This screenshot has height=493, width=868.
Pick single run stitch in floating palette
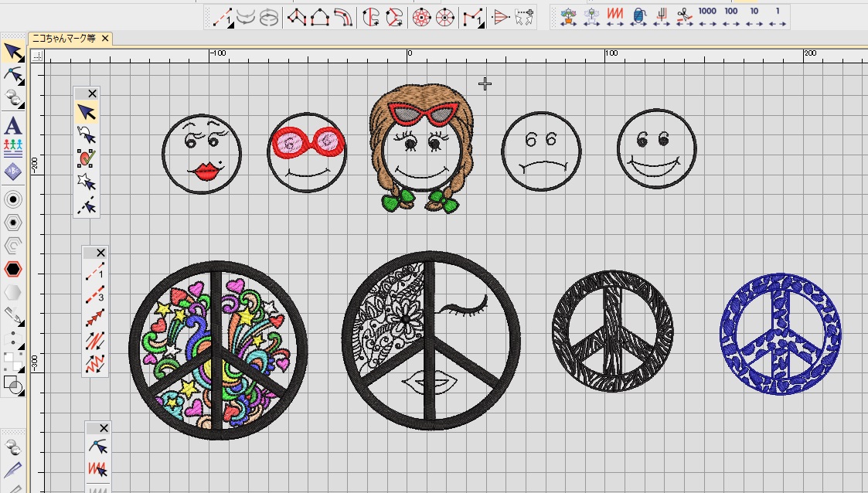pos(94,272)
